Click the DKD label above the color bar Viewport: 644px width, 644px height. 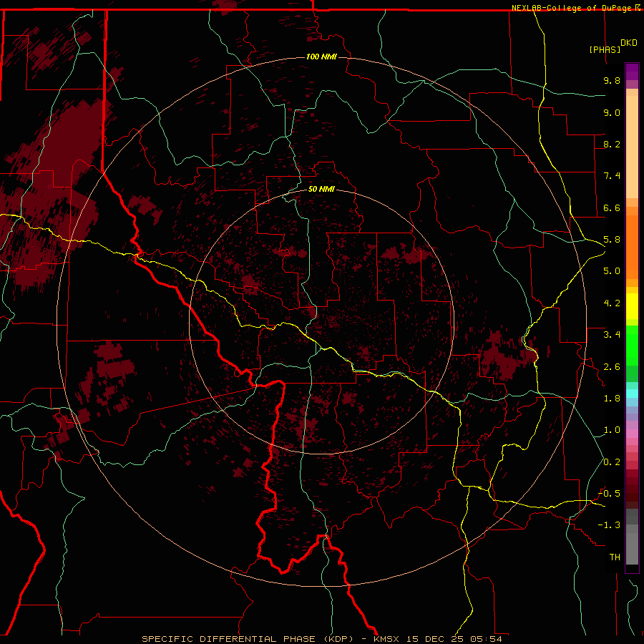click(x=629, y=43)
